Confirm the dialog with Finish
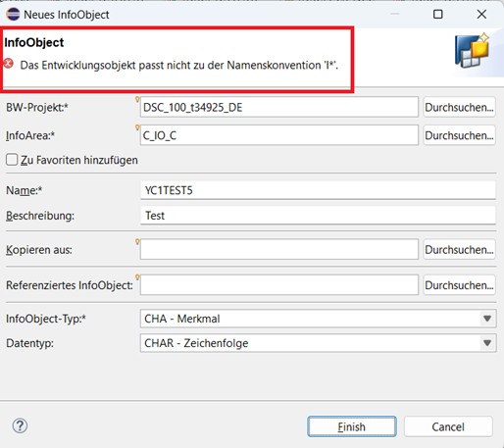Image resolution: width=504 pixels, height=448 pixels. tap(352, 426)
